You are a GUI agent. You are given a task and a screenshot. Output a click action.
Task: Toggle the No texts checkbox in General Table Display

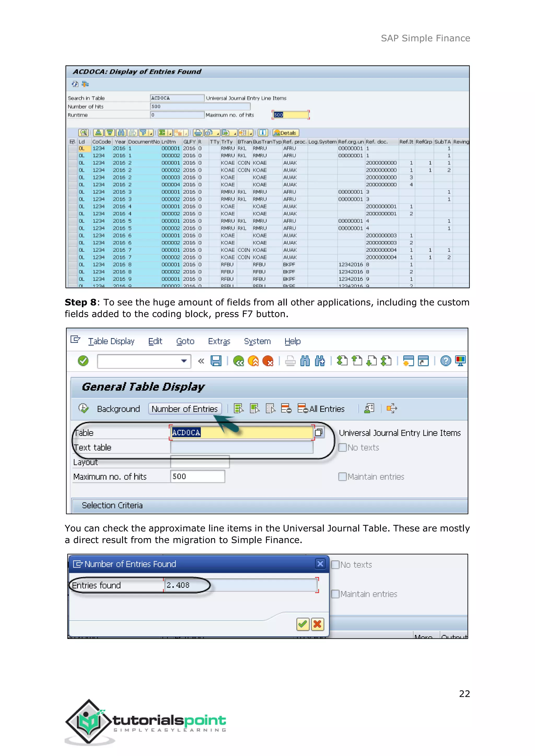click(x=343, y=447)
